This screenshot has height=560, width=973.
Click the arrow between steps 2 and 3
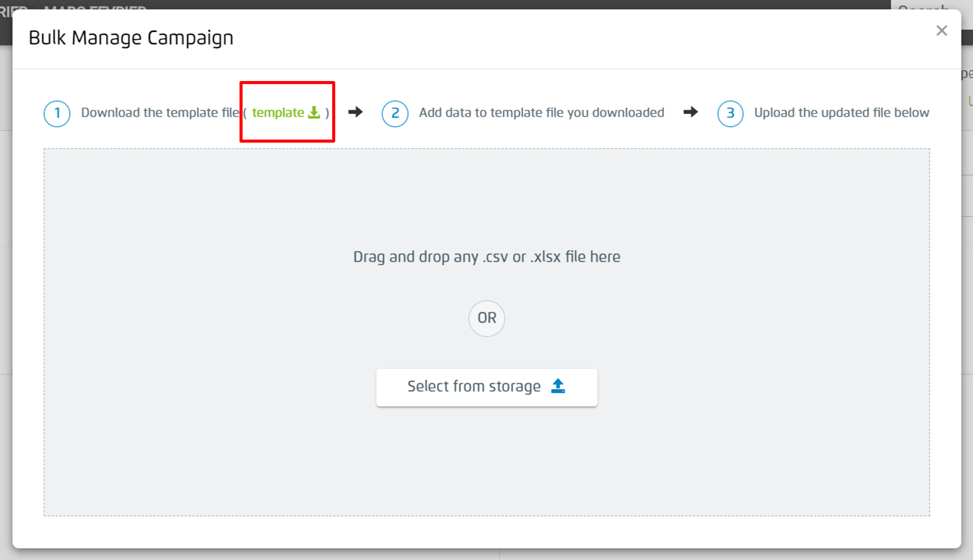click(691, 112)
